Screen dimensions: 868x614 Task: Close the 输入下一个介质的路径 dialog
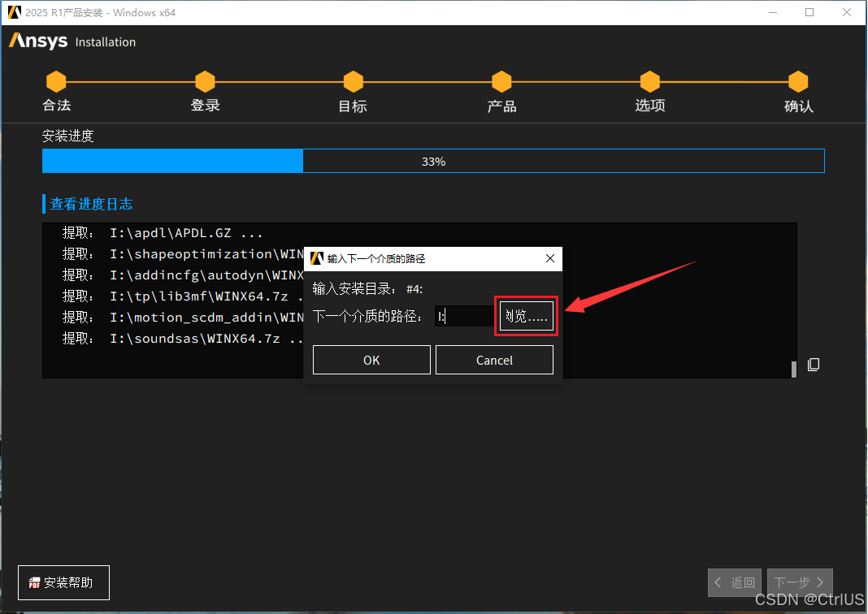(549, 258)
